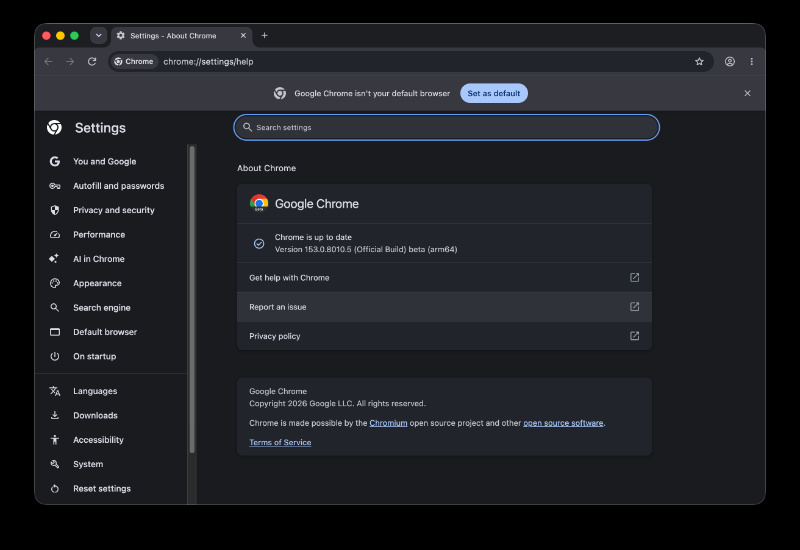
Task: Click the power On startup icon
Action: tap(55, 356)
